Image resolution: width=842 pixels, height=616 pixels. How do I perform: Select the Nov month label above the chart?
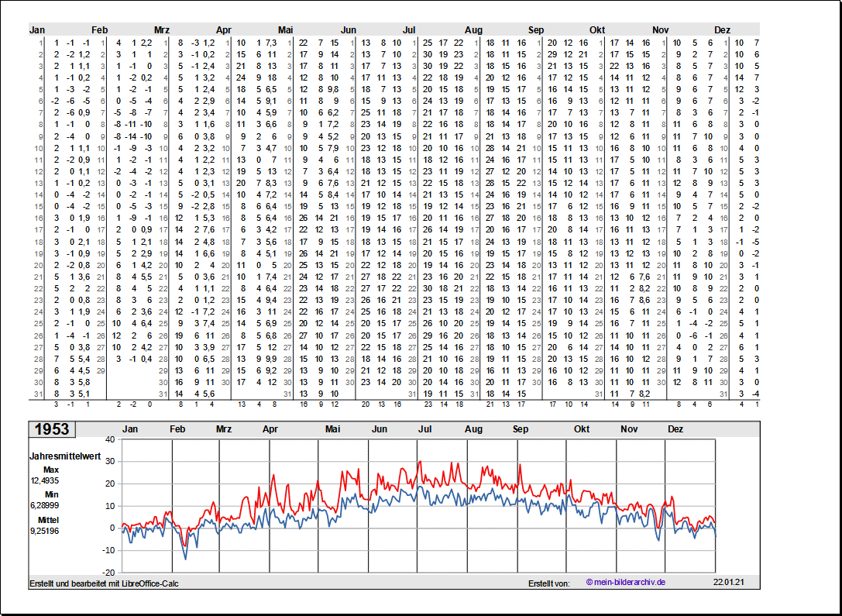point(629,429)
